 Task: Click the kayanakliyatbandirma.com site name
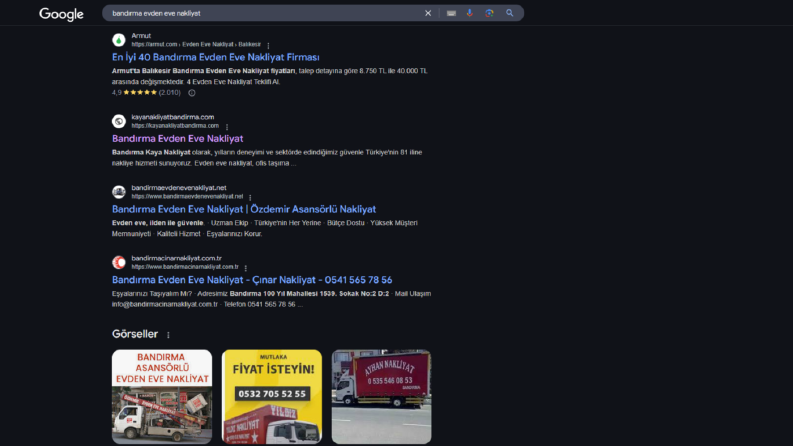point(172,117)
